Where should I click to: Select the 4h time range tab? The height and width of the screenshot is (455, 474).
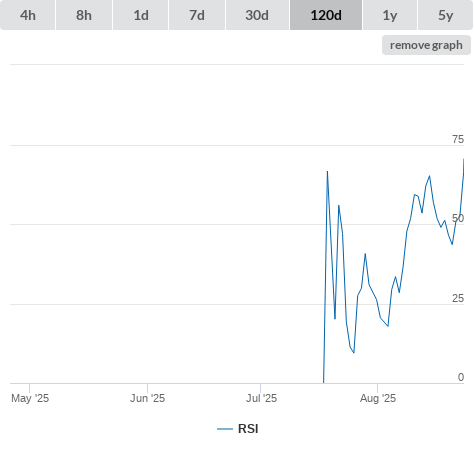pos(28,15)
